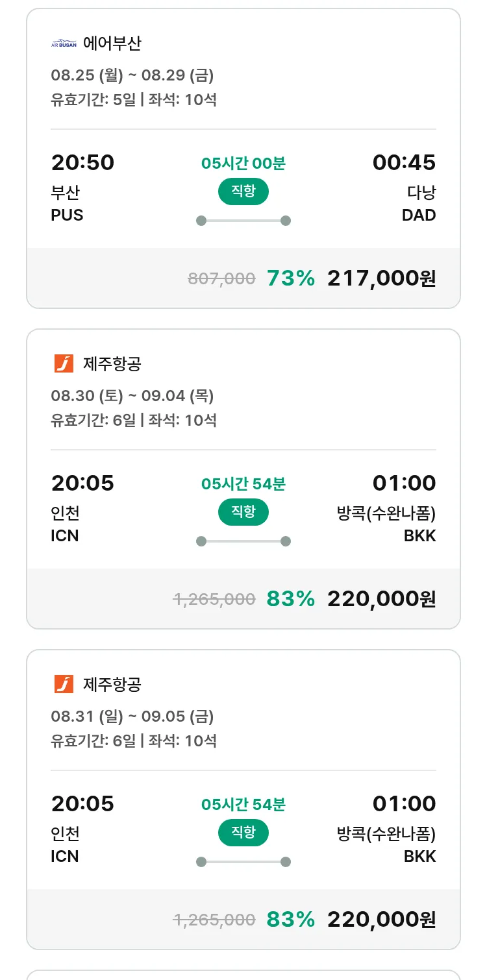487x980 pixels.
Task: Click the 05시간 00분 flight duration
Action: pos(243,164)
